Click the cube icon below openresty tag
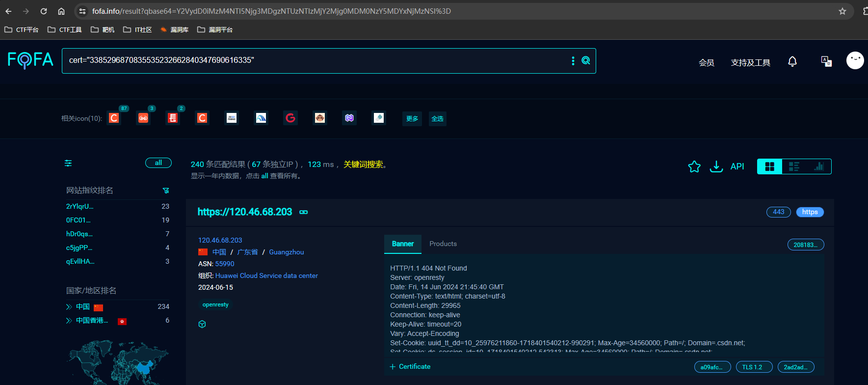This screenshot has height=385, width=868. pos(202,324)
